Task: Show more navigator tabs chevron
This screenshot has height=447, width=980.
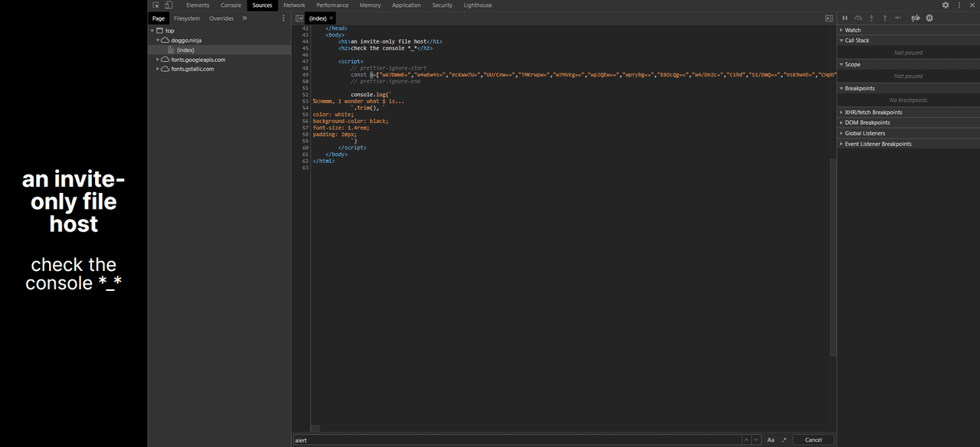Action: point(245,18)
